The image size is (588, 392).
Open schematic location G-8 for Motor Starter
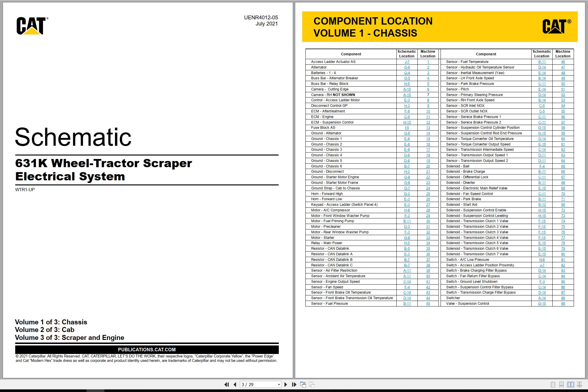(407, 238)
